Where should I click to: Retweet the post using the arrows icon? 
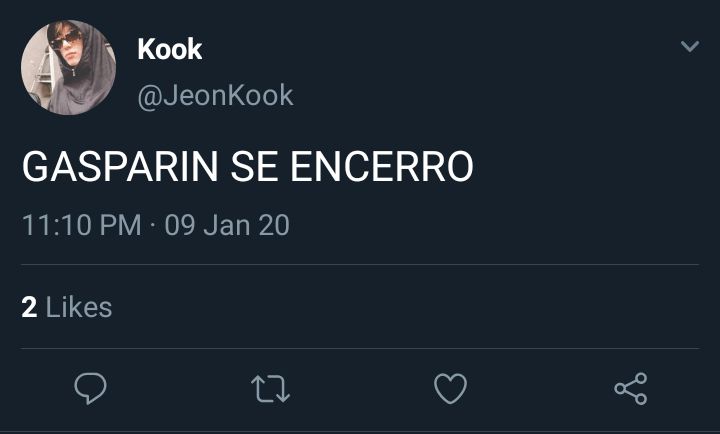[270, 389]
